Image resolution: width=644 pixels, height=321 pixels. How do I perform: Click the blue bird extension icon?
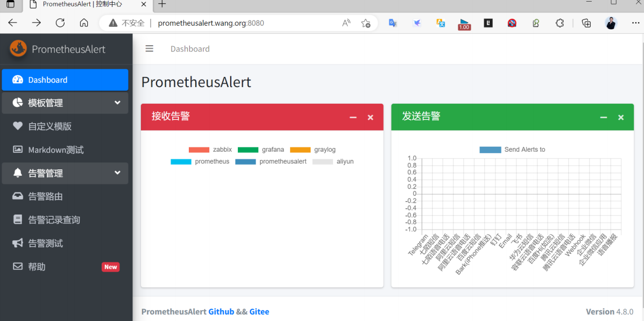pos(417,23)
